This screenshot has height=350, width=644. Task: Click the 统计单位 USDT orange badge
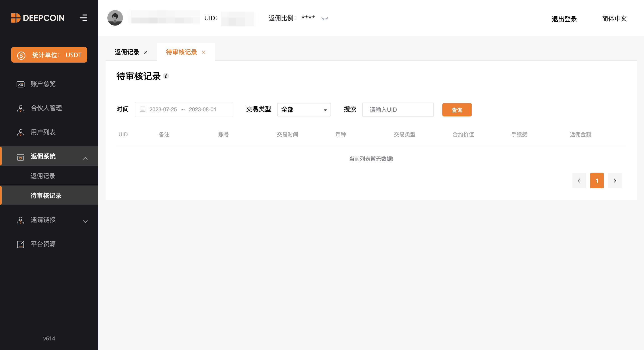(x=49, y=55)
